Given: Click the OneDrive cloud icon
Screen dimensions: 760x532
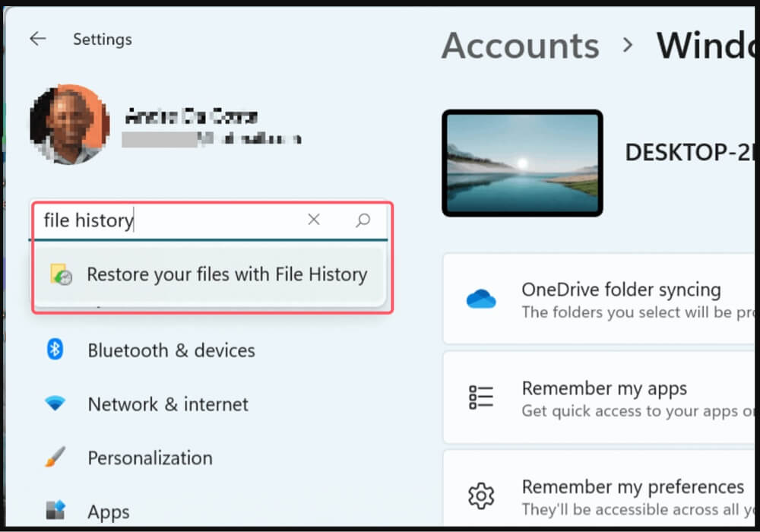Looking at the screenshot, I should 482,298.
